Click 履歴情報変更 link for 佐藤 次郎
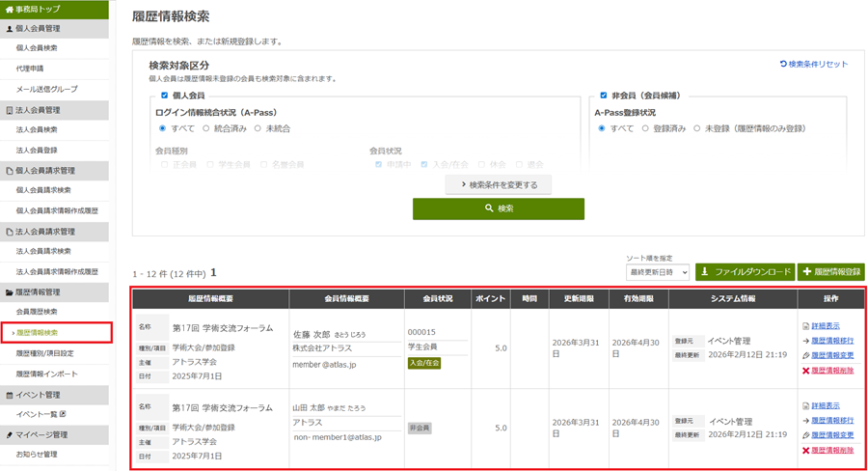 [832, 355]
